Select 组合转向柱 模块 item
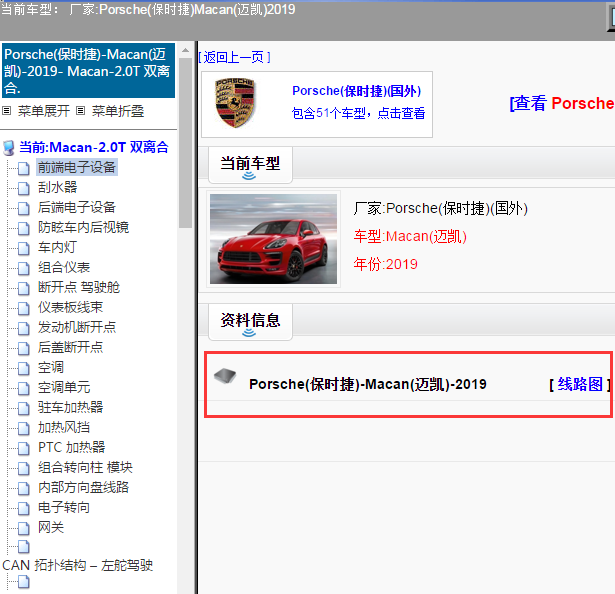 point(86,467)
